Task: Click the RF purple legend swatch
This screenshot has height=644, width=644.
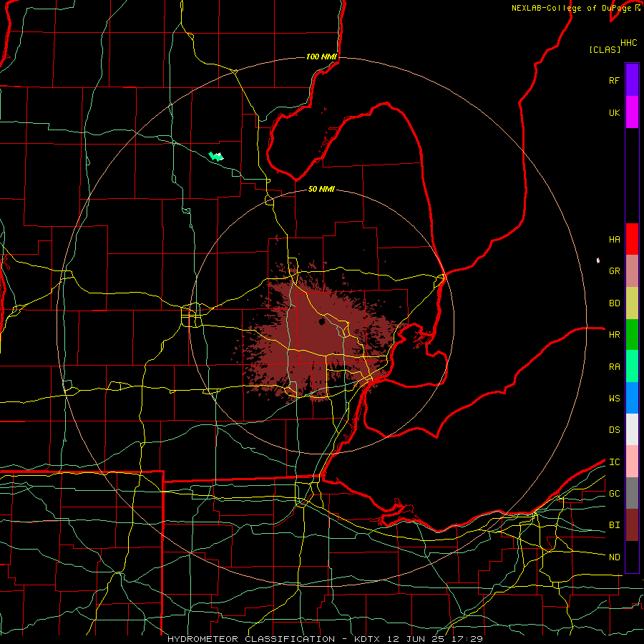Action: pyautogui.click(x=632, y=80)
